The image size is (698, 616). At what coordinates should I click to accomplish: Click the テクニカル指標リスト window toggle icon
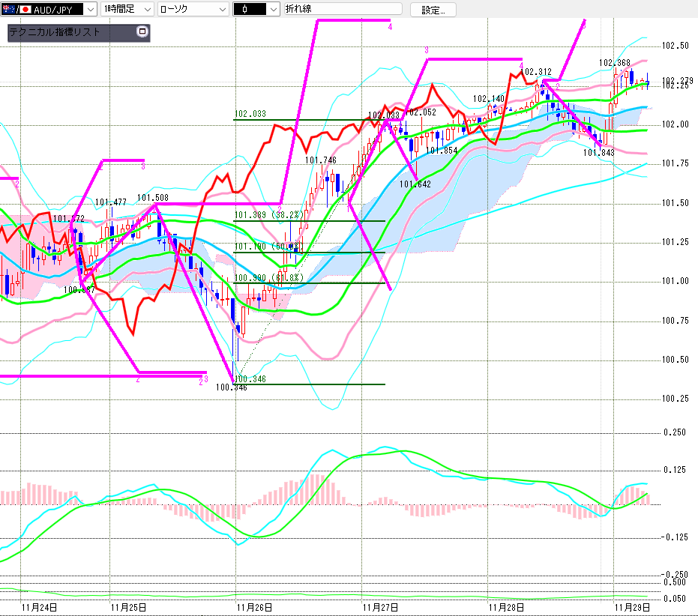pos(142,32)
